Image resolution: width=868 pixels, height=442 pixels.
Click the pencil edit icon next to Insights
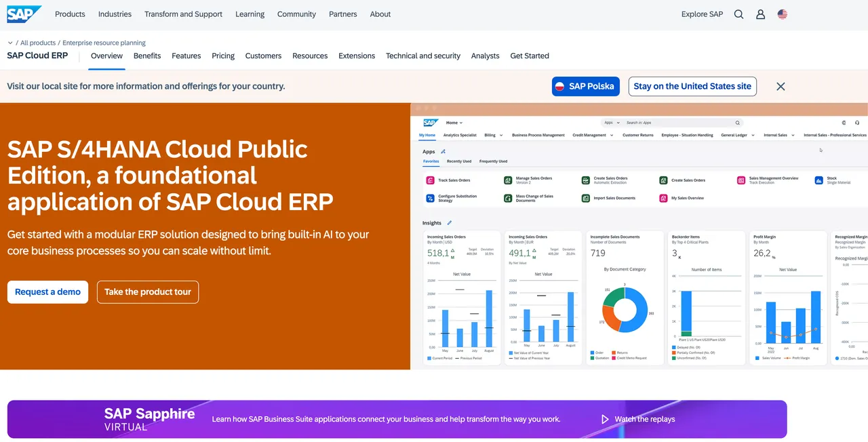449,222
